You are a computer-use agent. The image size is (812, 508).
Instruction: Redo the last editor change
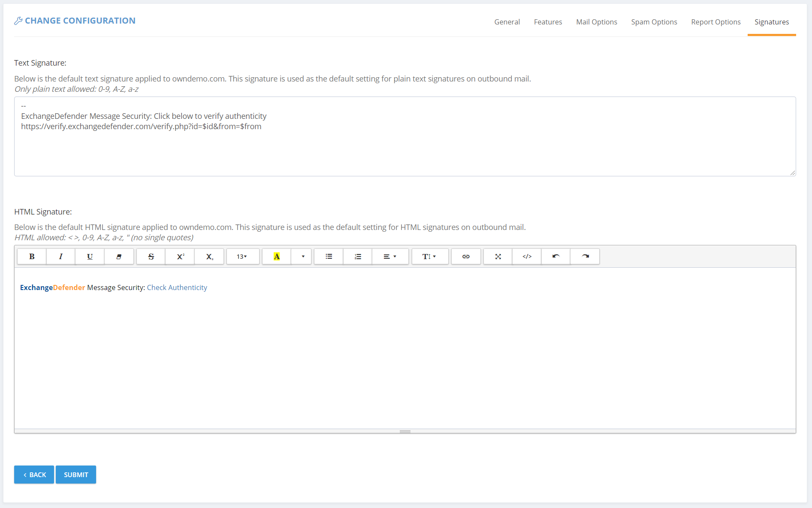coord(585,257)
